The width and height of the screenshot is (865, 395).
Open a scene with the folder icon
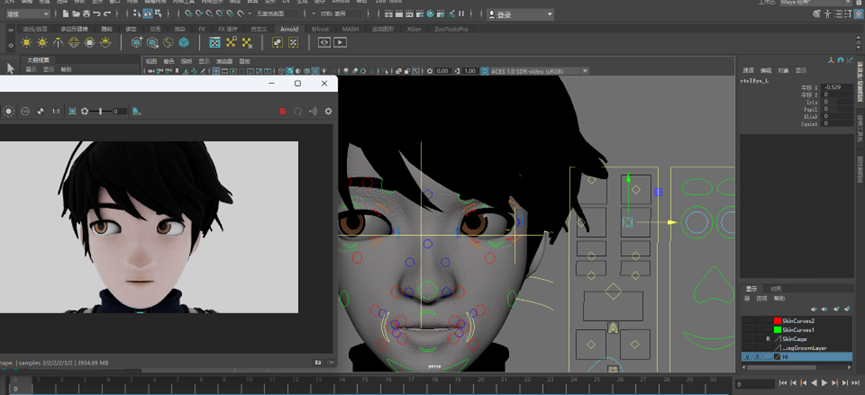tap(76, 13)
